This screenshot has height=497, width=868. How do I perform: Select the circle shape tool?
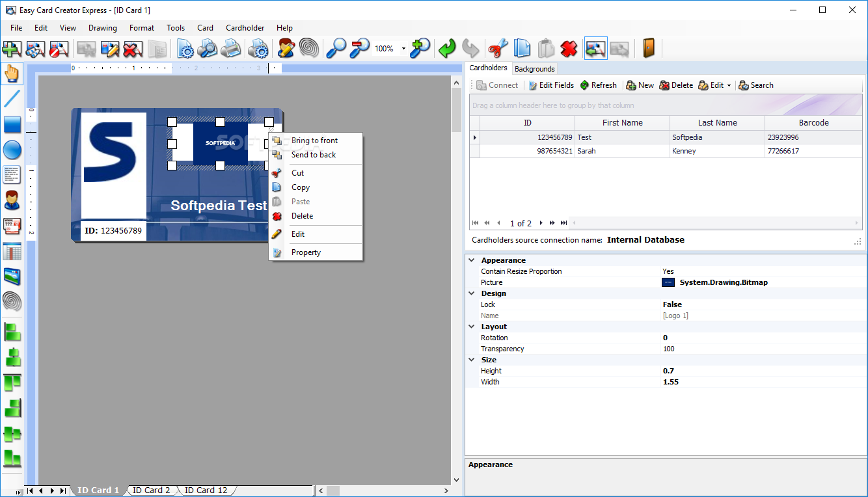(12, 150)
